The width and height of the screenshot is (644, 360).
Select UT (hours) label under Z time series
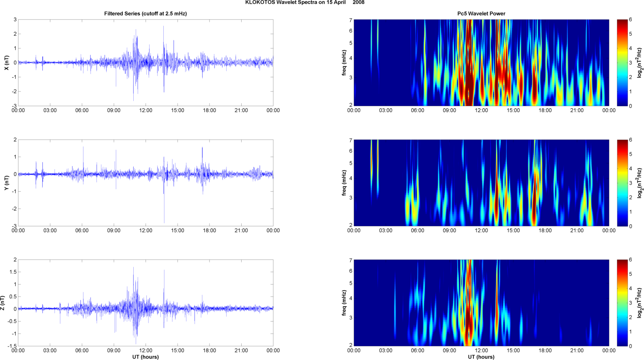pyautogui.click(x=146, y=357)
